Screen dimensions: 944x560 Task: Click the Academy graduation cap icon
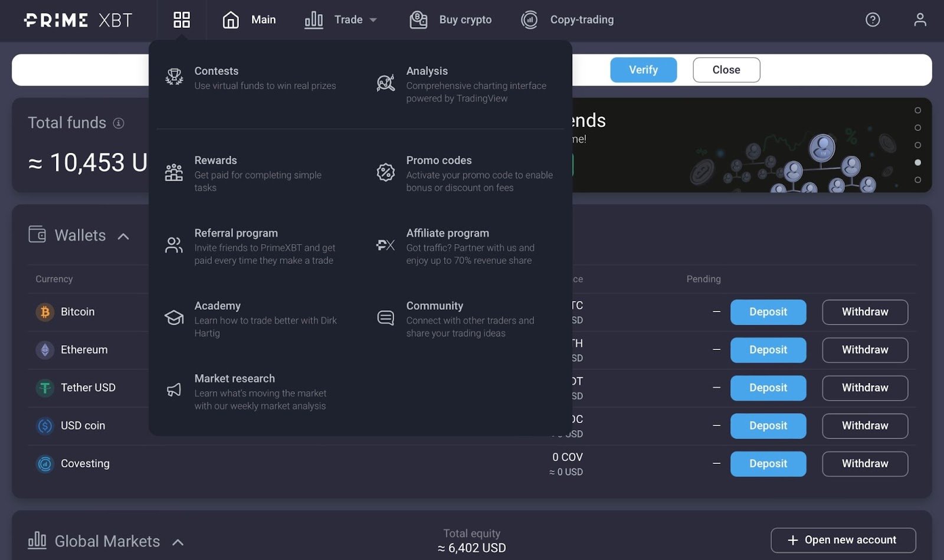point(174,318)
